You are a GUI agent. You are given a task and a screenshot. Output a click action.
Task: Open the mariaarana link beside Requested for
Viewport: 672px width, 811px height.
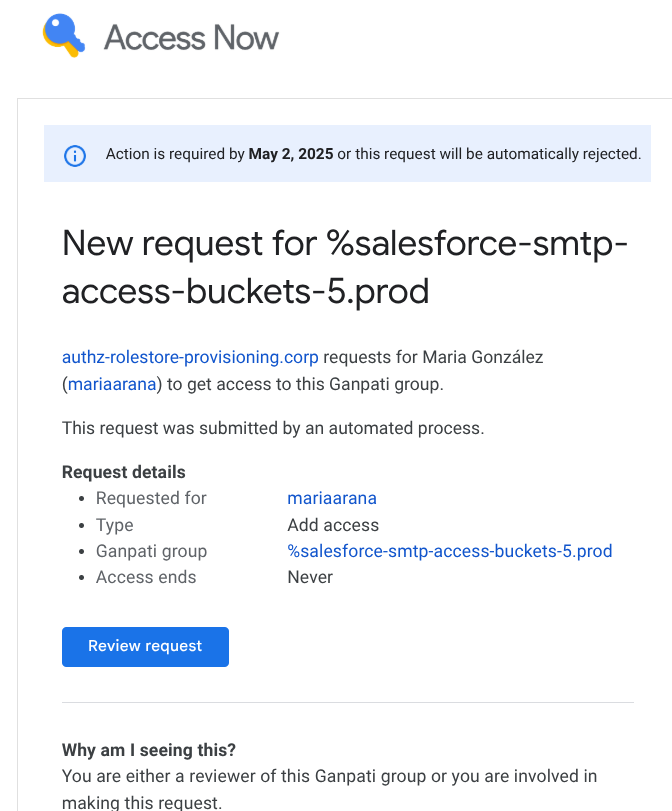pyautogui.click(x=332, y=498)
